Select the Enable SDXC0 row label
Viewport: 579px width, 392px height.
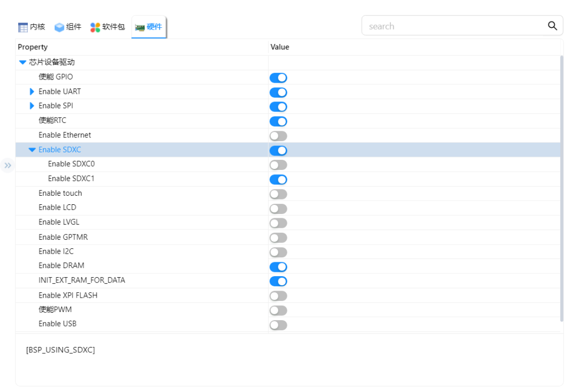tap(71, 164)
